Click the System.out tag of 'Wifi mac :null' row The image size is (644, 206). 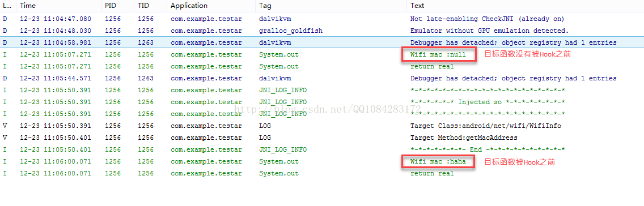pos(278,54)
